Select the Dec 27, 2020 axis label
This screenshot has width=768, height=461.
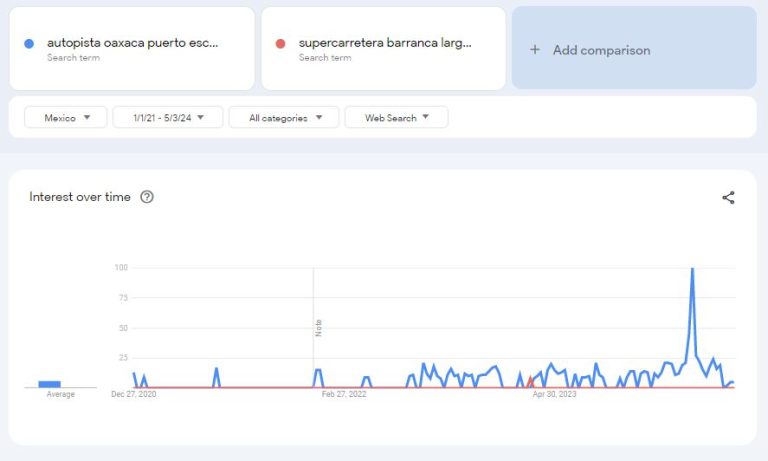(133, 395)
